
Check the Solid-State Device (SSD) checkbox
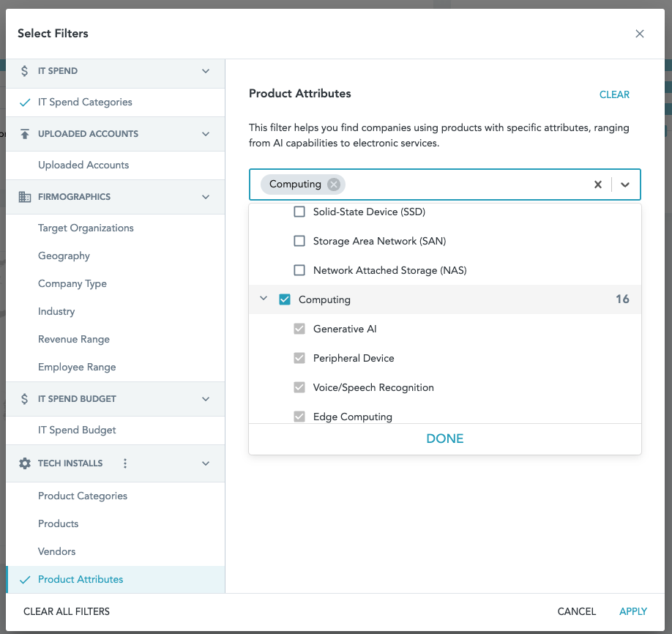pos(299,212)
